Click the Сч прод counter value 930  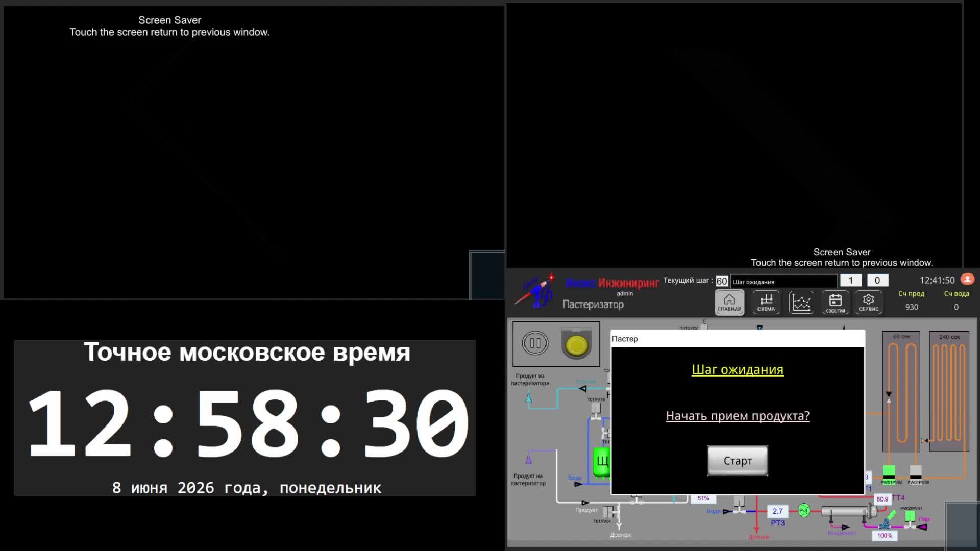click(912, 307)
